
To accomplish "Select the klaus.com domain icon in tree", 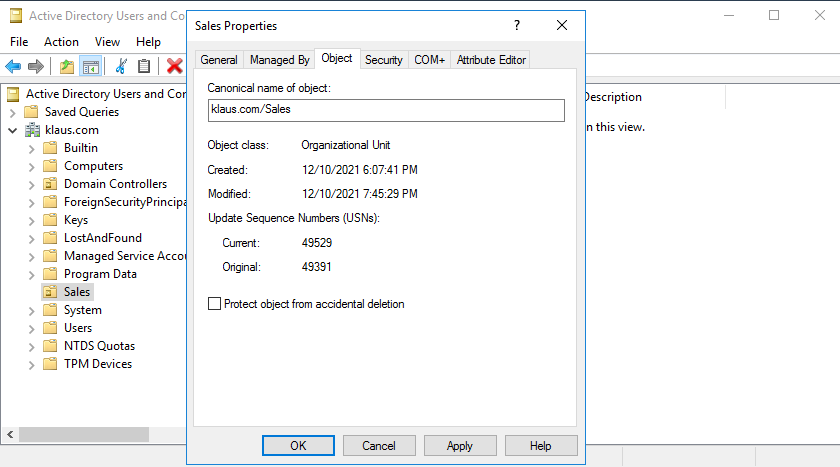I will point(33,130).
